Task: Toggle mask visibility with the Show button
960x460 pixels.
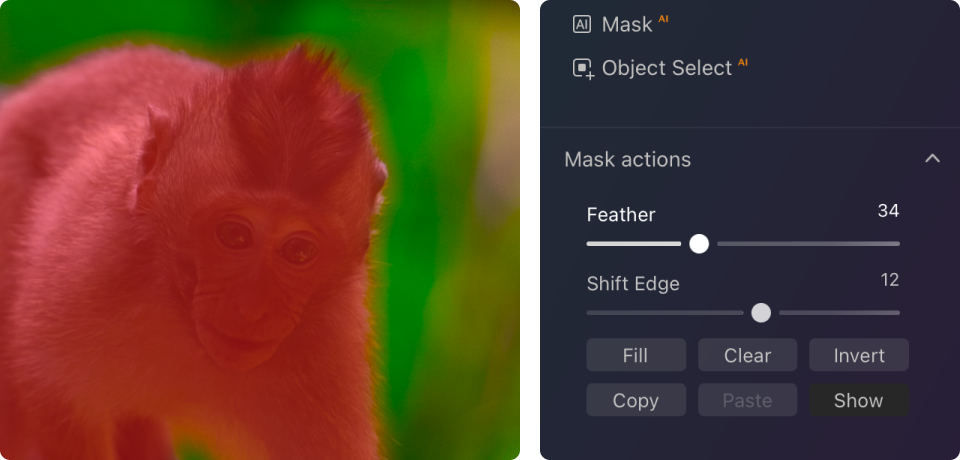Action: 858,400
